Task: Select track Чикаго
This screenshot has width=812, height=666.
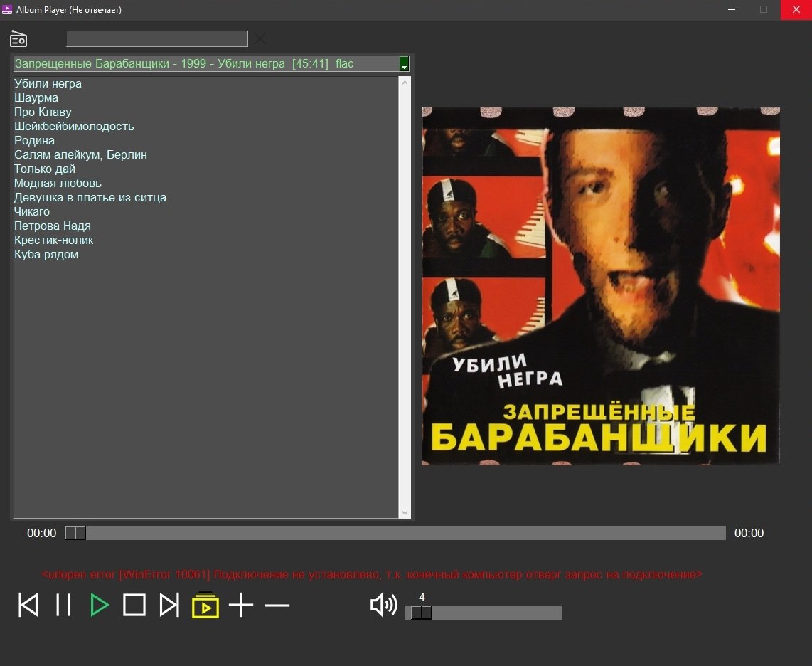Action: 32,212
